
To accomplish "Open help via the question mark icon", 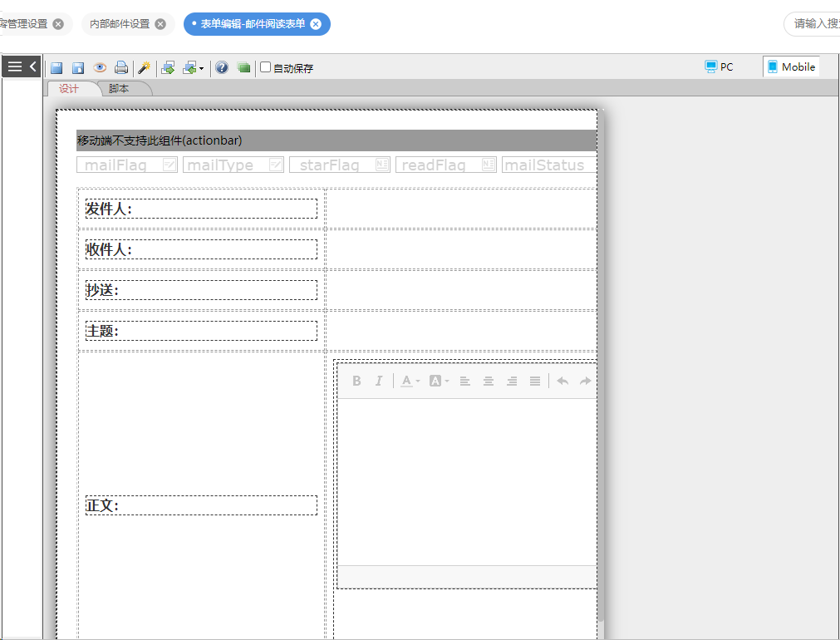I will tap(222, 67).
